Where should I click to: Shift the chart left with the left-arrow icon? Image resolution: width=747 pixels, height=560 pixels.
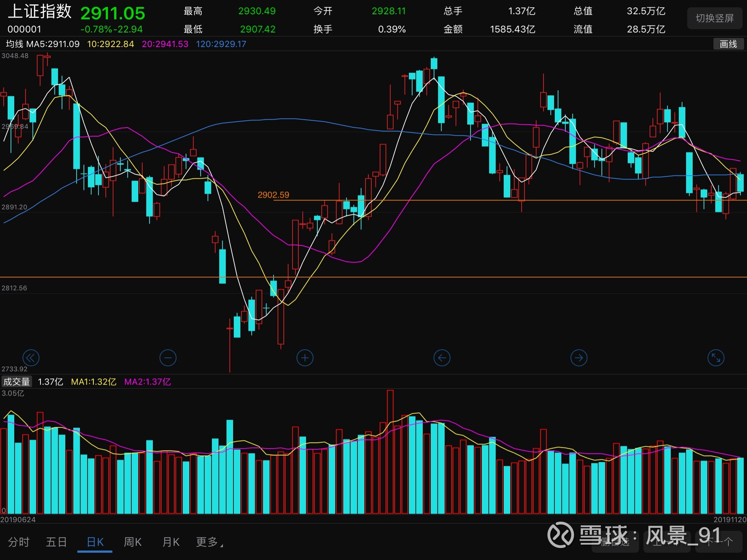click(442, 358)
